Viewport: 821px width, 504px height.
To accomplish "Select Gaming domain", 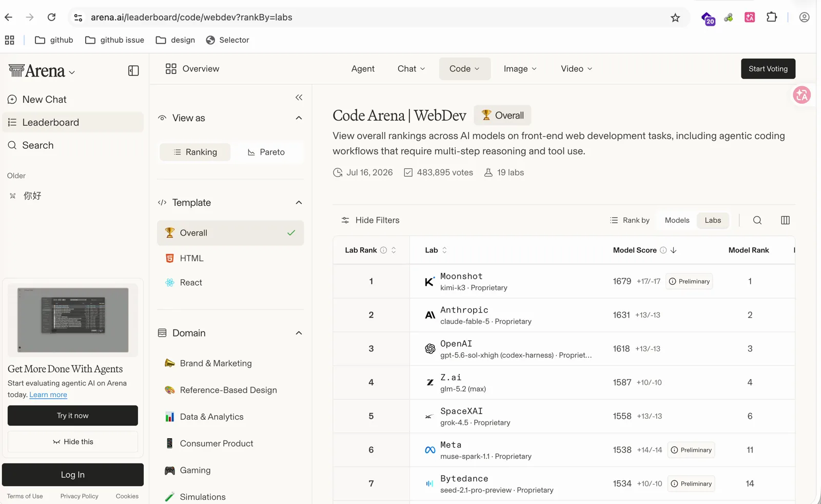I will coord(230,470).
